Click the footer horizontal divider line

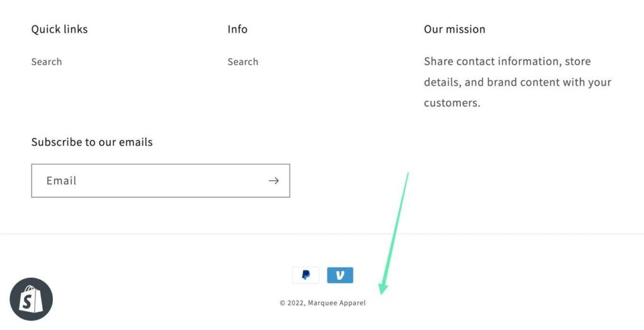coord(322,234)
